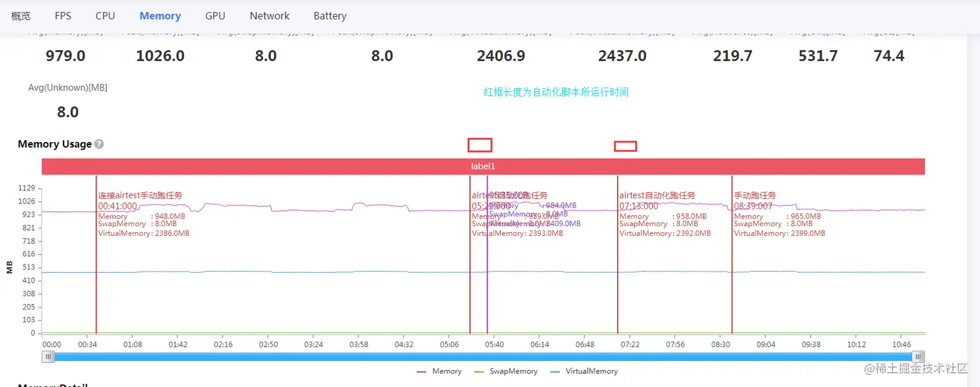Click the 1129 y-axis tick label
The width and height of the screenshot is (980, 387).
27,188
